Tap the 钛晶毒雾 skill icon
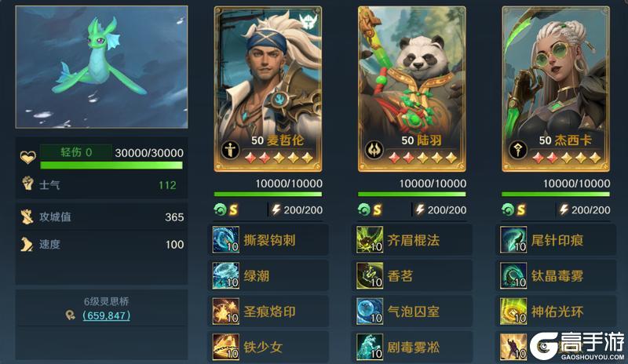This screenshot has height=364, width=628. pos(513,275)
